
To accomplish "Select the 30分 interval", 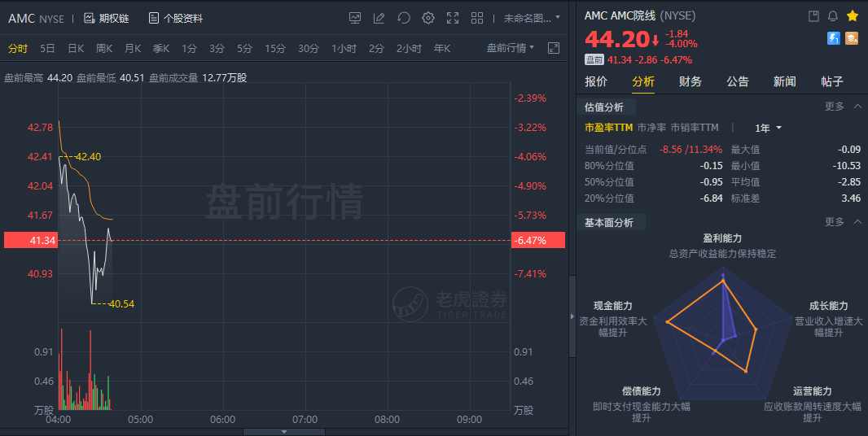I will [309, 49].
